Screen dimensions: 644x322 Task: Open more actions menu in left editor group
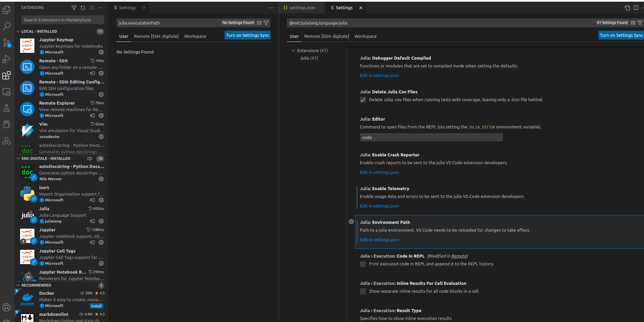271,7
